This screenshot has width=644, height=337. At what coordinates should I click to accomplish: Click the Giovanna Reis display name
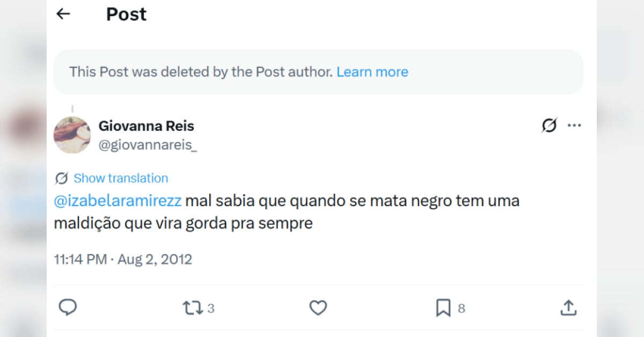point(146,126)
